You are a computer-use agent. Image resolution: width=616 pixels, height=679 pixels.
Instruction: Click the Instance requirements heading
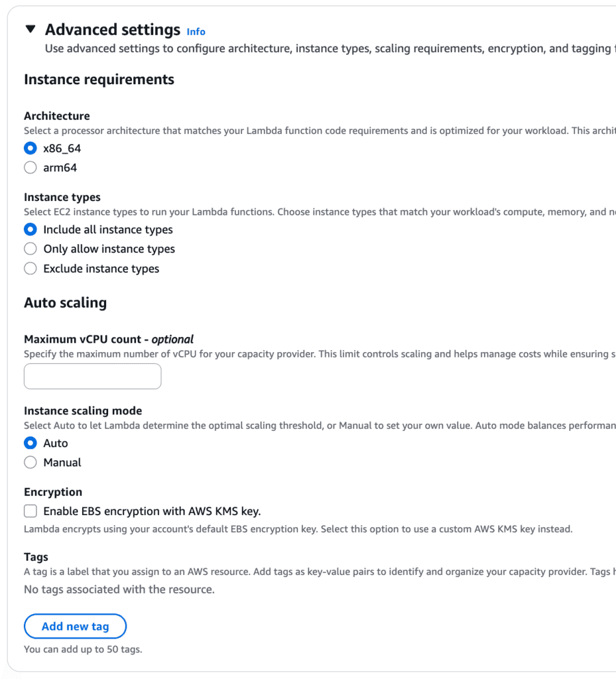tap(99, 80)
